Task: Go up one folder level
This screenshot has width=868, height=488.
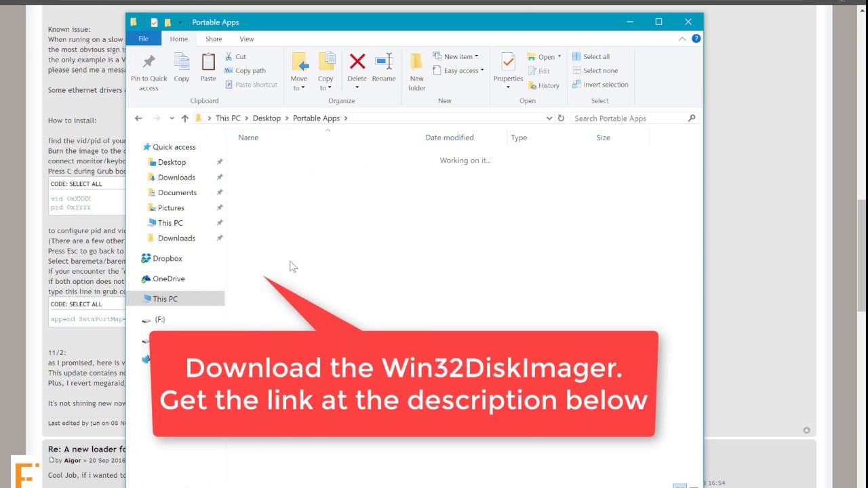Action: pos(184,118)
